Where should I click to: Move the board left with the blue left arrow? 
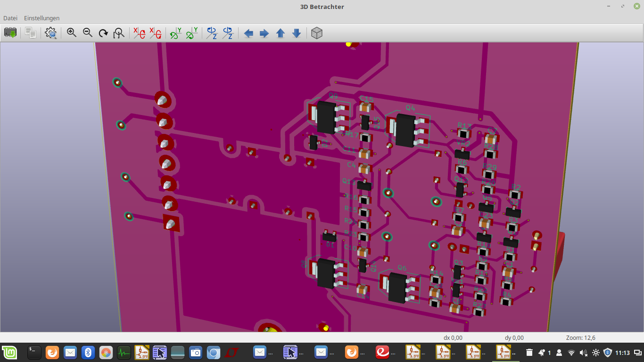tap(248, 33)
